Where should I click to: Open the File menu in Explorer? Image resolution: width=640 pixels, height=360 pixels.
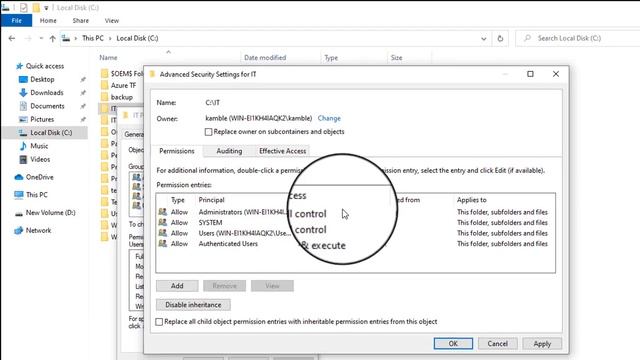pos(16,20)
